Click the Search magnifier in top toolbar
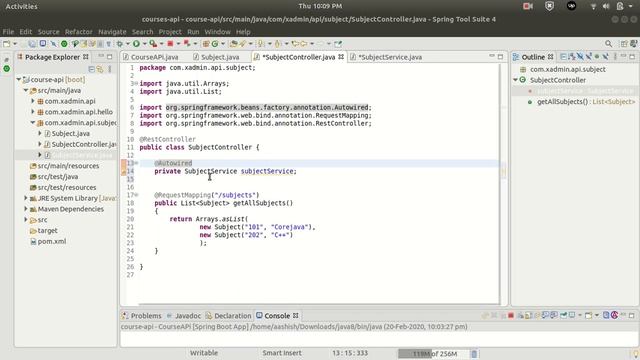 pos(608,44)
